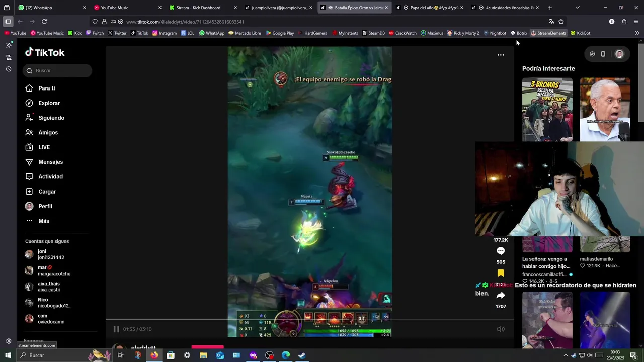This screenshot has height=362, width=644.
Task: Open margaracotche followed account
Action: pyautogui.click(x=48, y=270)
